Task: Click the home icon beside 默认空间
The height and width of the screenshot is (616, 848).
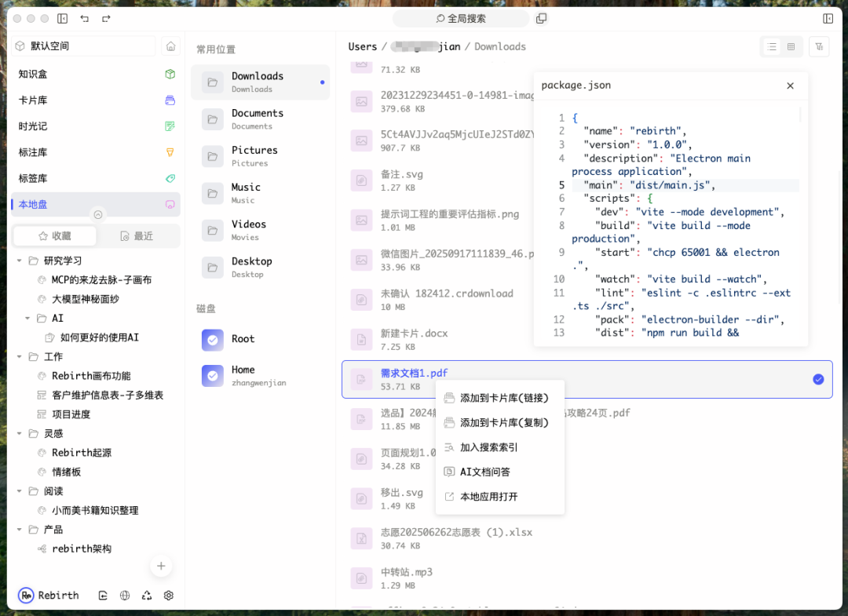Action: click(170, 46)
